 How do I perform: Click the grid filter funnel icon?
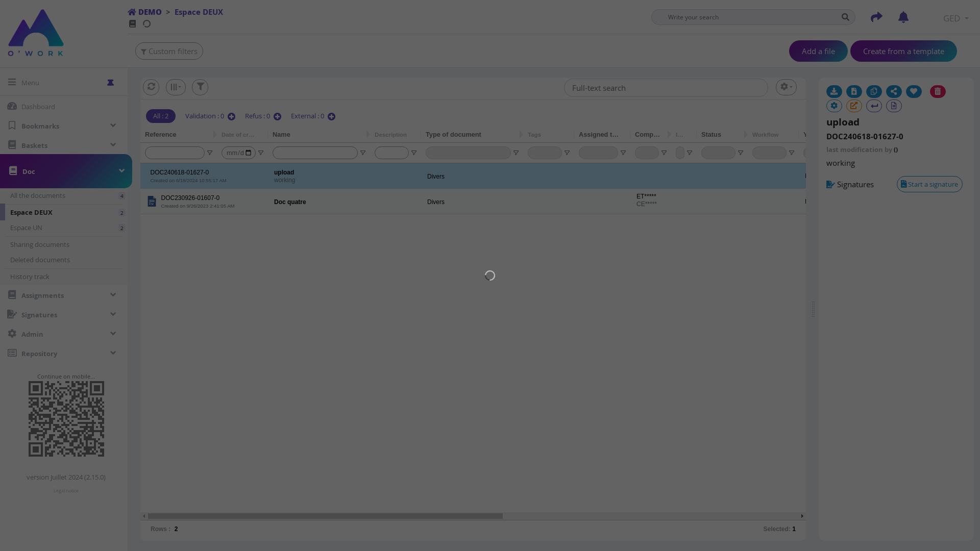(x=200, y=87)
